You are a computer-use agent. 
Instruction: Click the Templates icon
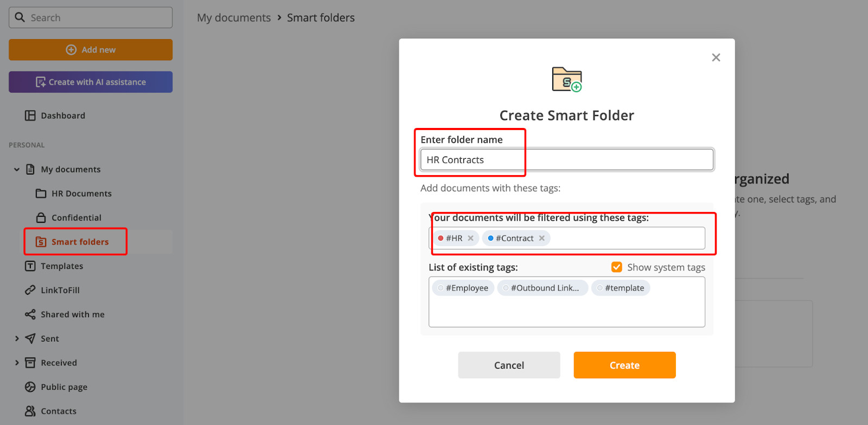[30, 266]
